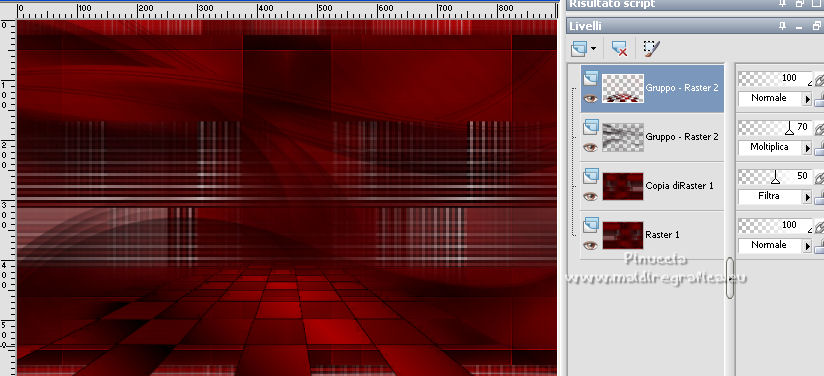Image resolution: width=824 pixels, height=376 pixels.
Task: Click the Delete Layer icon with red X
Action: pyautogui.click(x=620, y=49)
